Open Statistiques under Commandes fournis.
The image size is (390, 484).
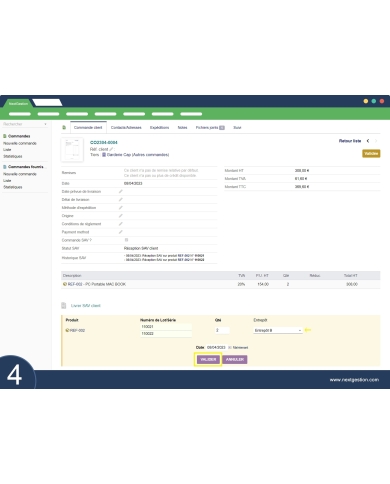[13, 187]
